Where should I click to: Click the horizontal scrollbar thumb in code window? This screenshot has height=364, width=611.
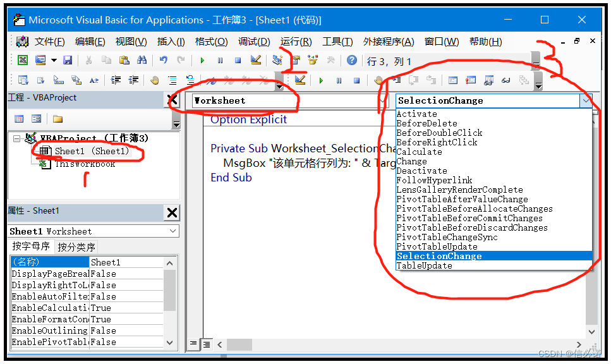pos(239,344)
